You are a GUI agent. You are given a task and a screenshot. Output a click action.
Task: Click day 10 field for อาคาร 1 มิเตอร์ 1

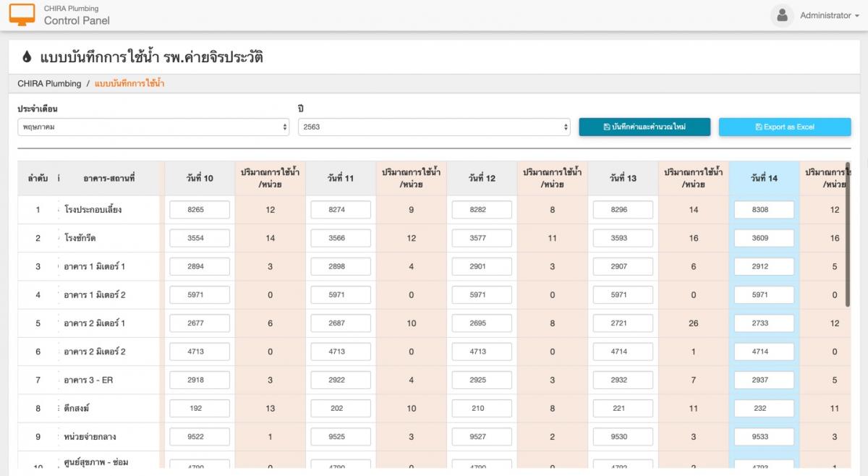click(x=200, y=266)
